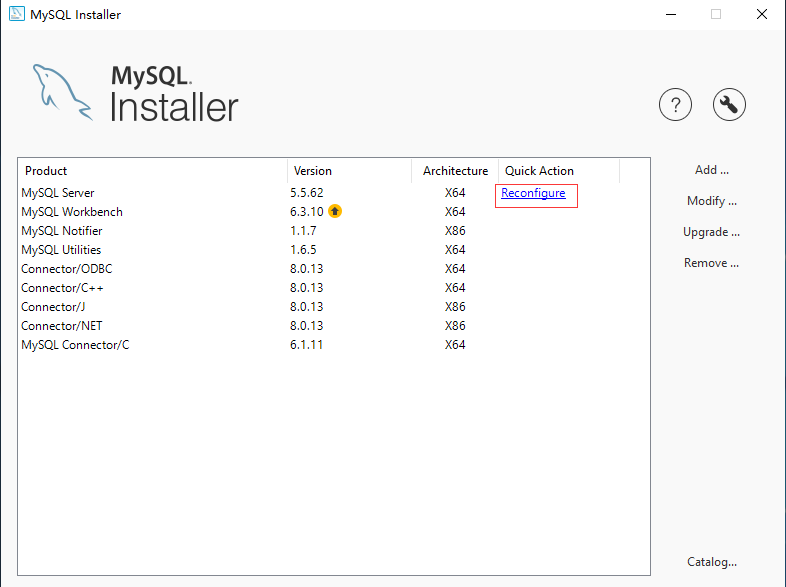The height and width of the screenshot is (587, 786).
Task: Sort by the Product column header
Action: [152, 171]
